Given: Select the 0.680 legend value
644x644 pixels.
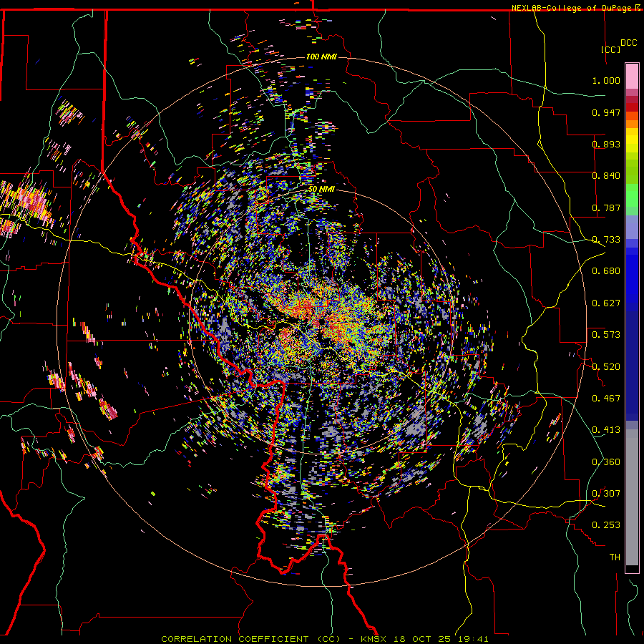Looking at the screenshot, I should click(x=606, y=271).
